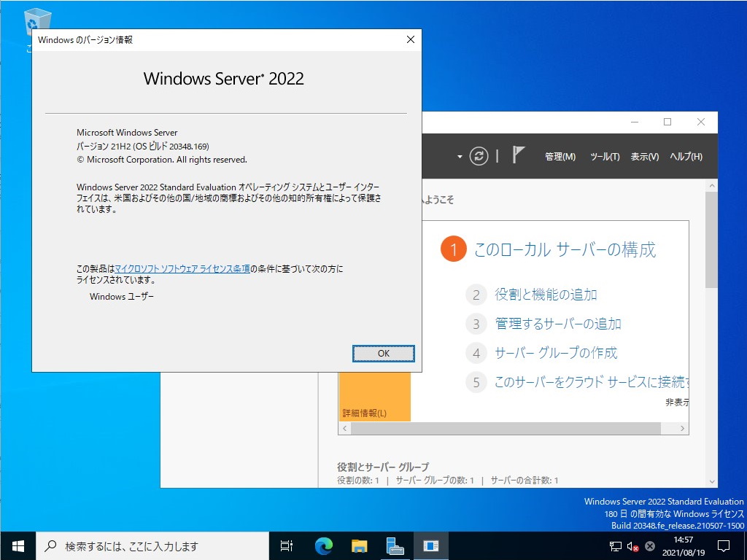Unmute the system volume in the tray
This screenshot has width=747, height=560.
point(632,545)
